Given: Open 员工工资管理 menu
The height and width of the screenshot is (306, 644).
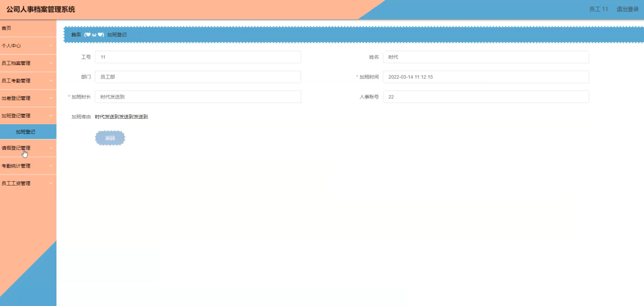Looking at the screenshot, I should point(28,183).
